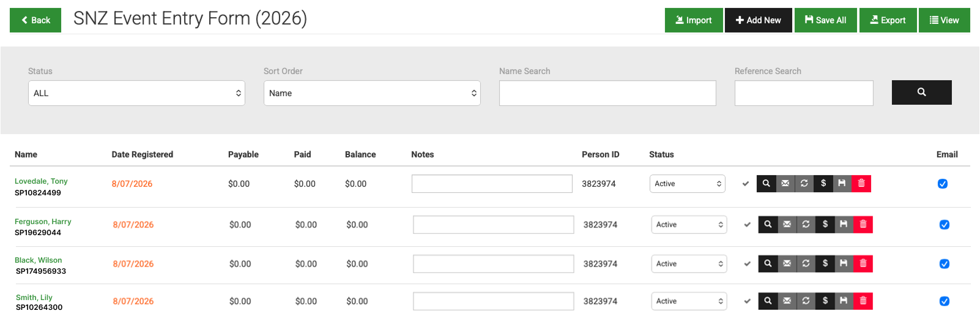
Task: Click the dollar icon for Ferguson, Harry
Action: (x=825, y=225)
